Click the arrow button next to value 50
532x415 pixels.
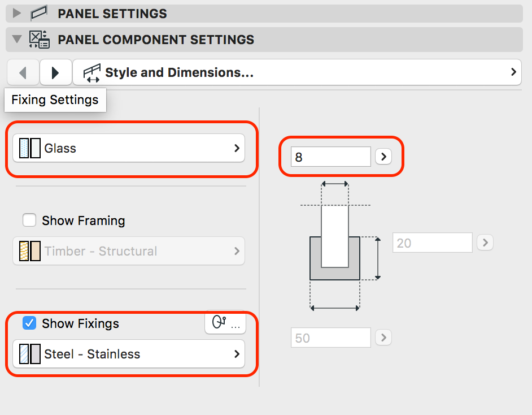[383, 338]
